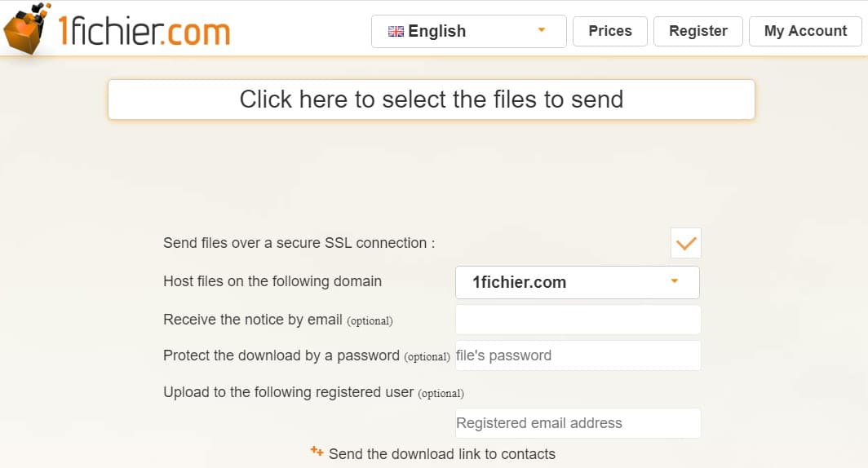Image resolution: width=868 pixels, height=468 pixels.
Task: Click the Host files on following domain label
Action: pyautogui.click(x=272, y=281)
